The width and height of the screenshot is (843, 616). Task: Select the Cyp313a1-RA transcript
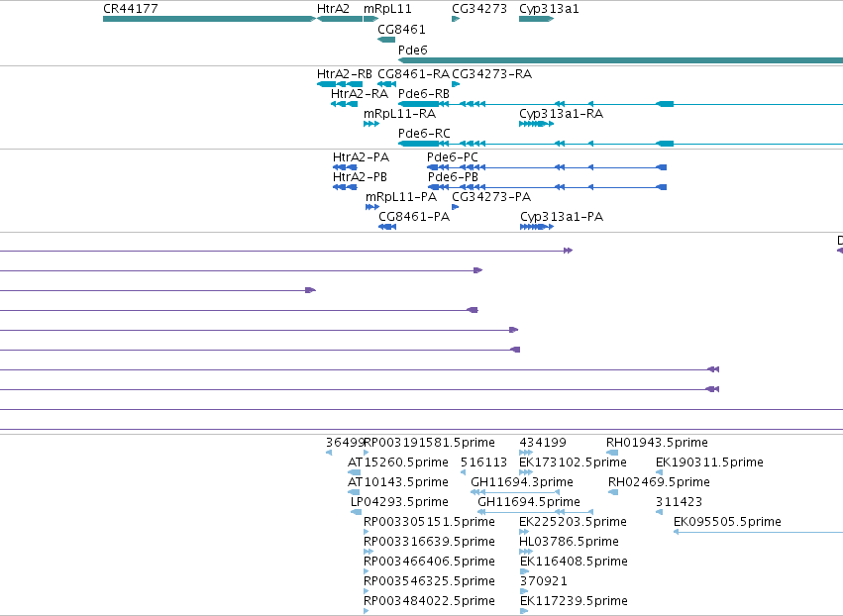tap(536, 124)
